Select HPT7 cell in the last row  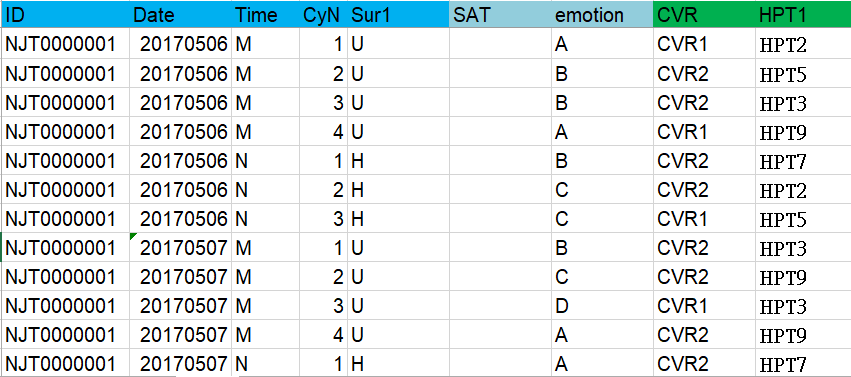point(803,363)
